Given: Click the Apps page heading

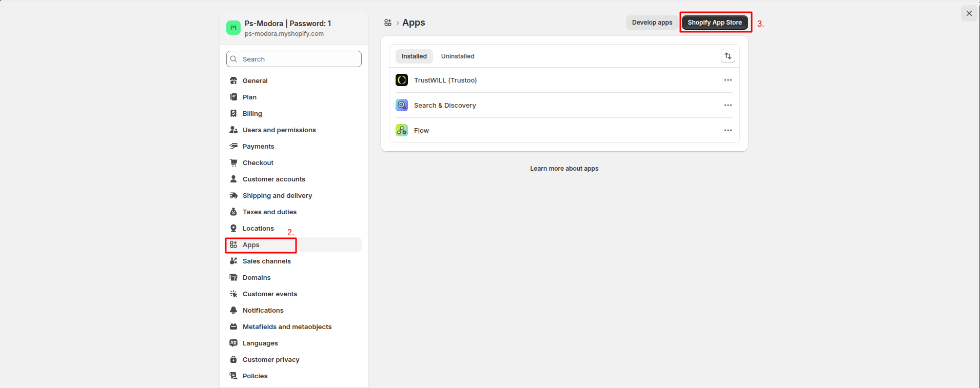Looking at the screenshot, I should (414, 23).
